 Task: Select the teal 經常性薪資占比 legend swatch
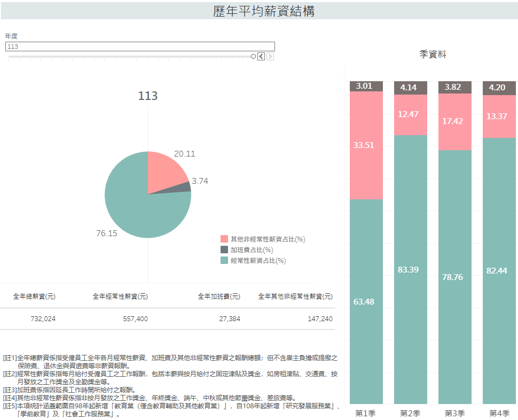point(224,260)
